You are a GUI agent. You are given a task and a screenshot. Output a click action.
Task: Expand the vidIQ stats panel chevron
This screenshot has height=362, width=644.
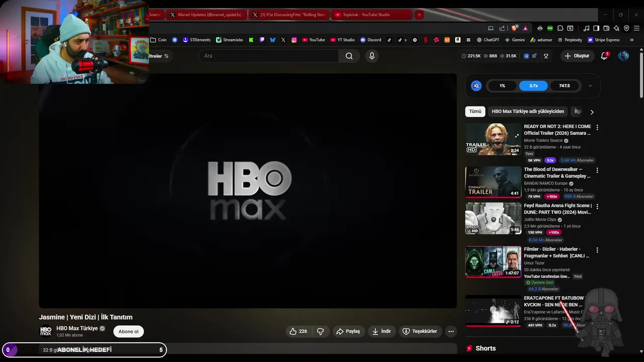[x=590, y=86]
